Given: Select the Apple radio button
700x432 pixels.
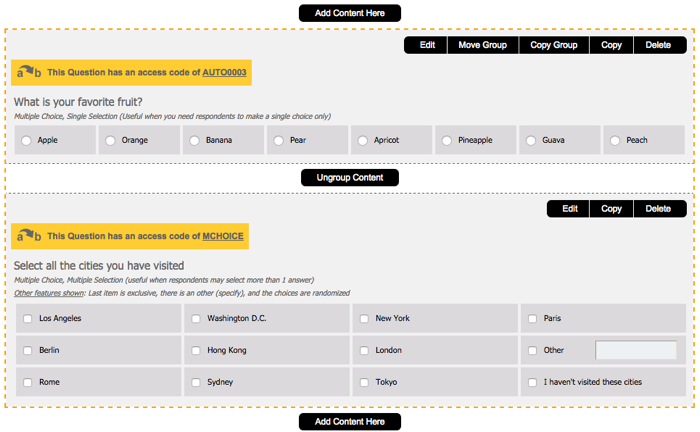Looking at the screenshot, I should point(26,141).
